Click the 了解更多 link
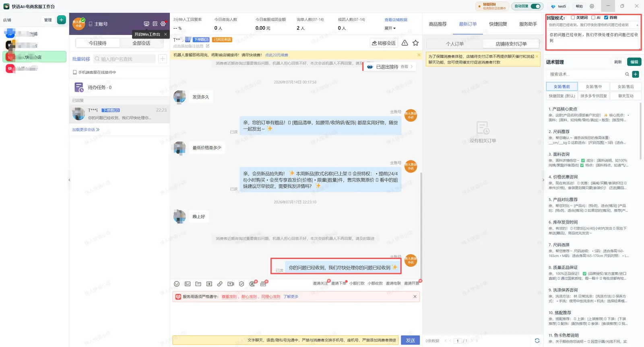The width and height of the screenshot is (644, 347). click(291, 297)
